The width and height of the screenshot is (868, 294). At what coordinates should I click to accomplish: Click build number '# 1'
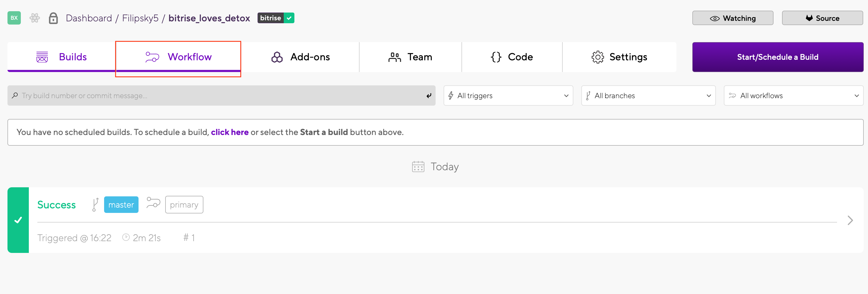(189, 238)
